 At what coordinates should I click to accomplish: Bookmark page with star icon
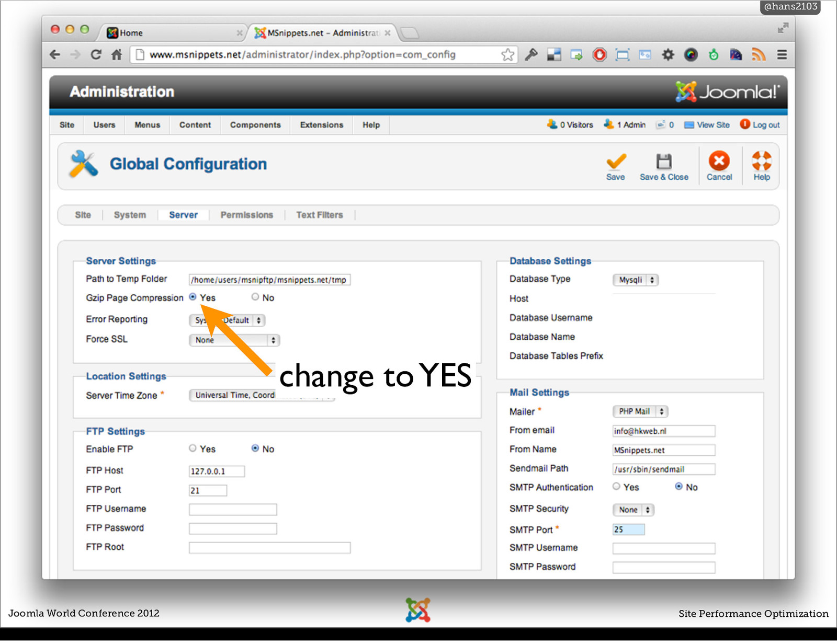pos(507,54)
